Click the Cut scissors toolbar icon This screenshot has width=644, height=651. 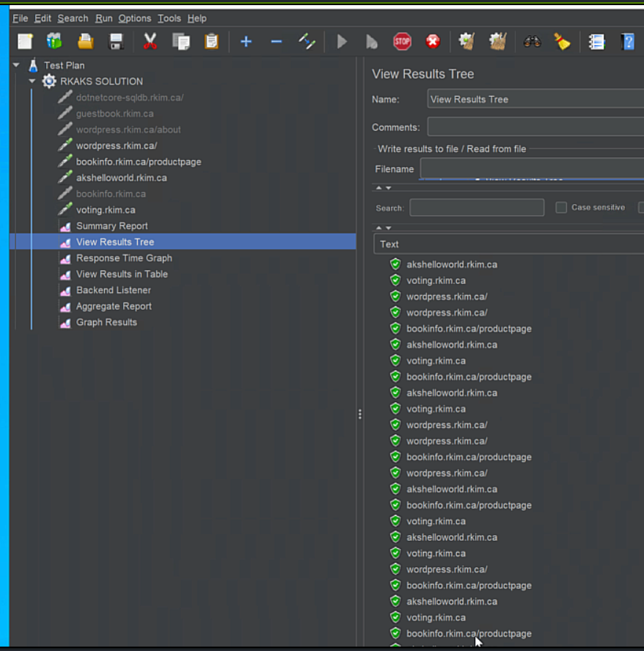pos(150,42)
